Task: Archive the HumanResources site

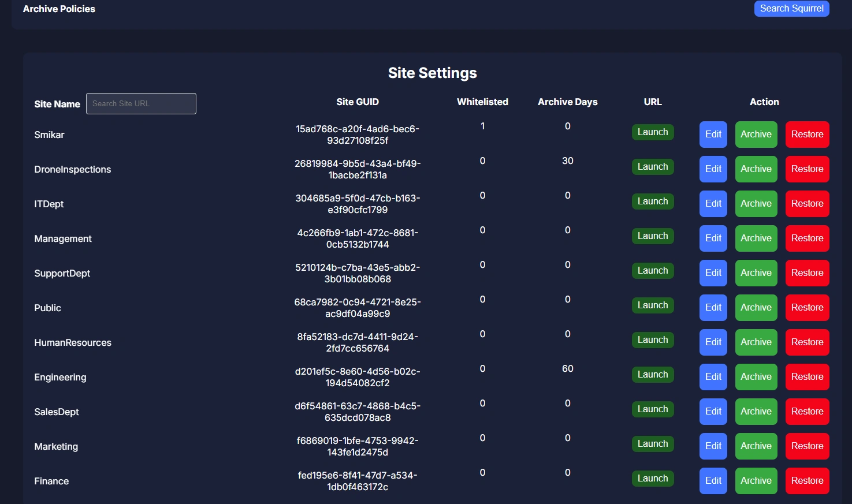Action: (756, 342)
